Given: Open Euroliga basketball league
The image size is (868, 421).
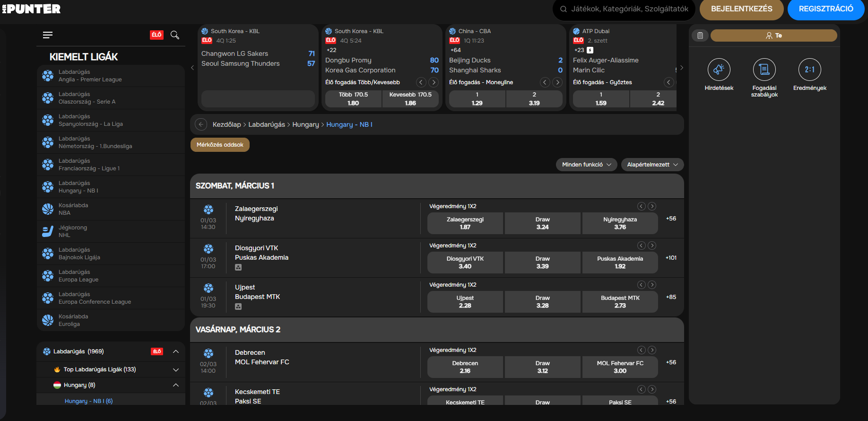Looking at the screenshot, I should [x=111, y=320].
